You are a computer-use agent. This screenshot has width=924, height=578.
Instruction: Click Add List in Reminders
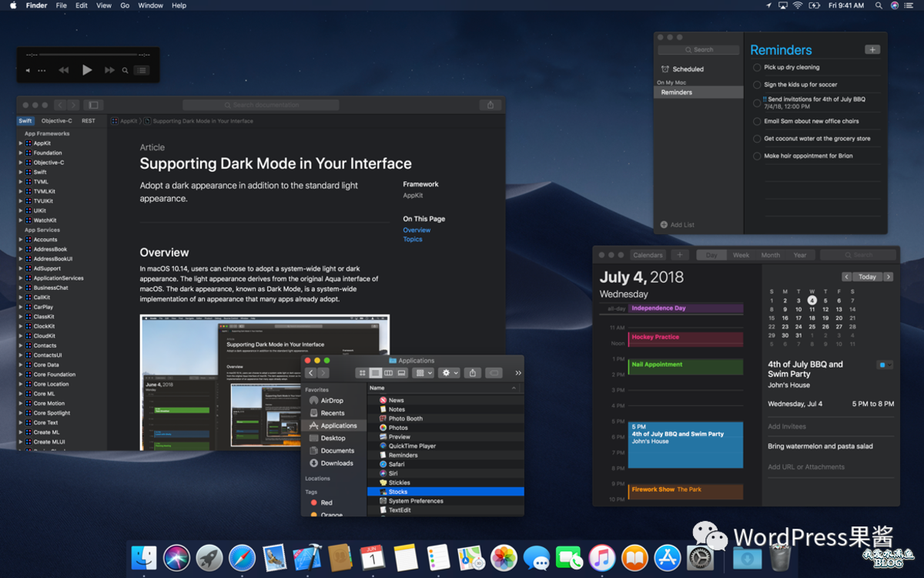[678, 225]
